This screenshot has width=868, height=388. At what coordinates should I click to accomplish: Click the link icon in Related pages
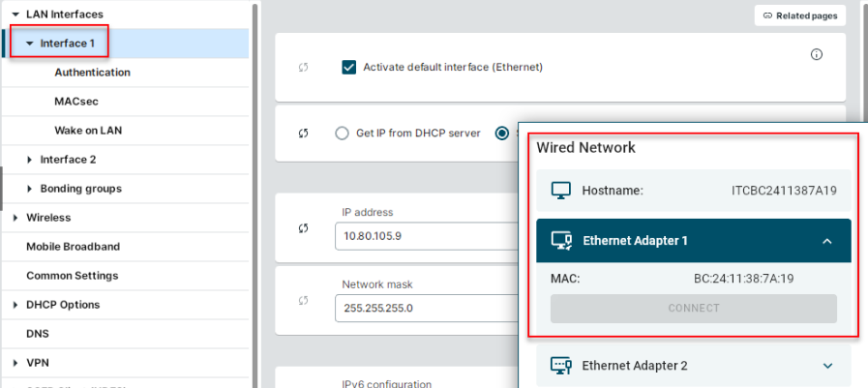tap(767, 16)
